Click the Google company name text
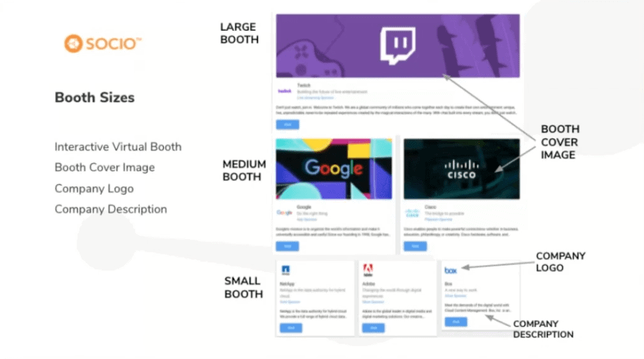Viewport: 644px width, 359px height. 304,207
